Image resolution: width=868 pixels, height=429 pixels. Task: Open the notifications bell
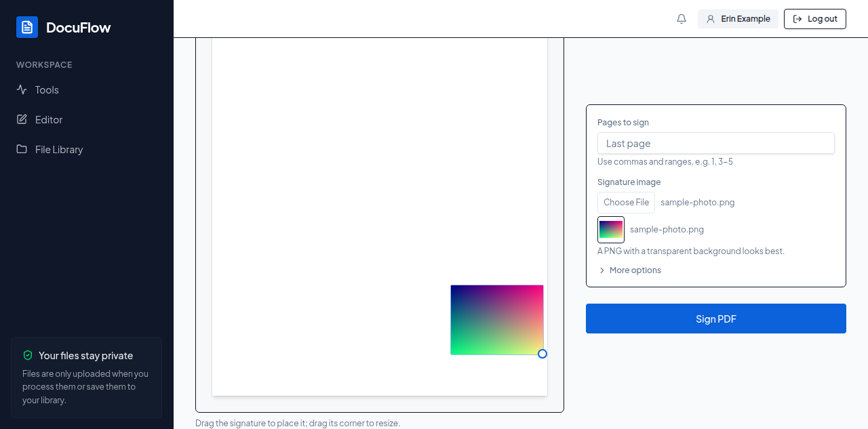point(682,19)
